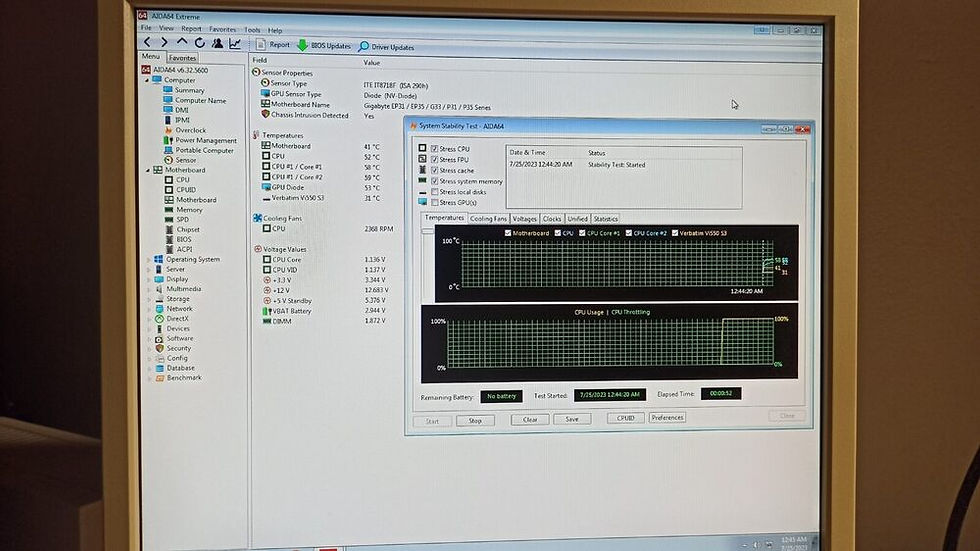Toggle the Verbatim Vi550 S3 graph checkbox
The image size is (980, 551).
coord(675,233)
